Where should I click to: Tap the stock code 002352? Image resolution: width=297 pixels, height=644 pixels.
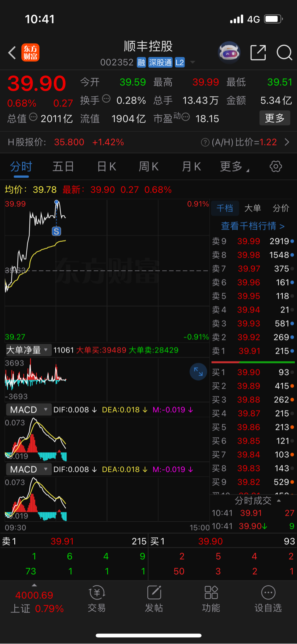(x=117, y=62)
